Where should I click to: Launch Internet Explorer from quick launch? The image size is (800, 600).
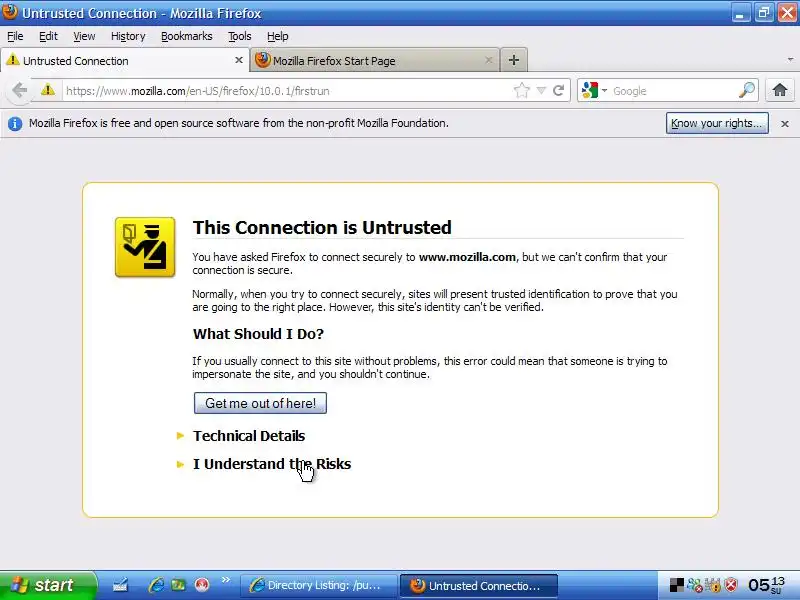pyautogui.click(x=156, y=585)
